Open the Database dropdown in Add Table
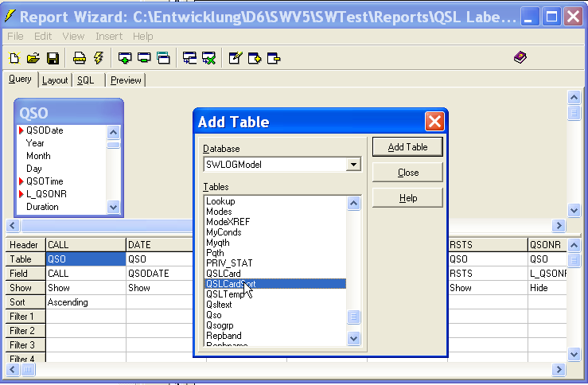 [353, 165]
